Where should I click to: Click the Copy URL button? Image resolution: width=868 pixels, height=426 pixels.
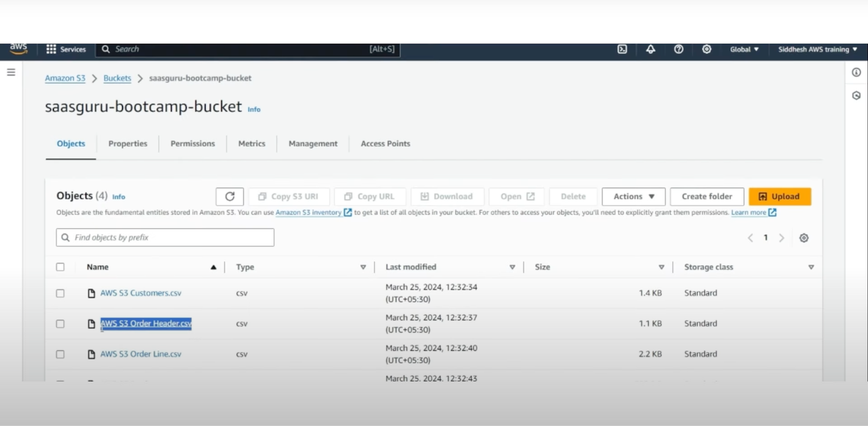click(370, 196)
